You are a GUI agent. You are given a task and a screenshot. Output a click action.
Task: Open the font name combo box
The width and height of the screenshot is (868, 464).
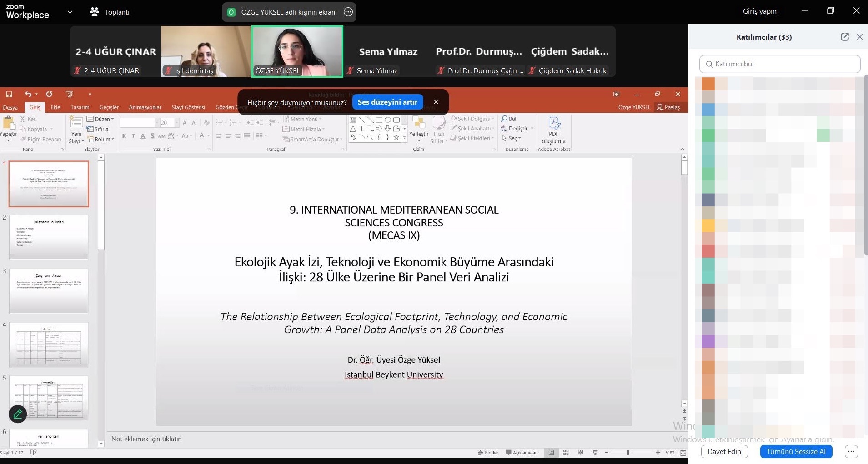pos(140,123)
